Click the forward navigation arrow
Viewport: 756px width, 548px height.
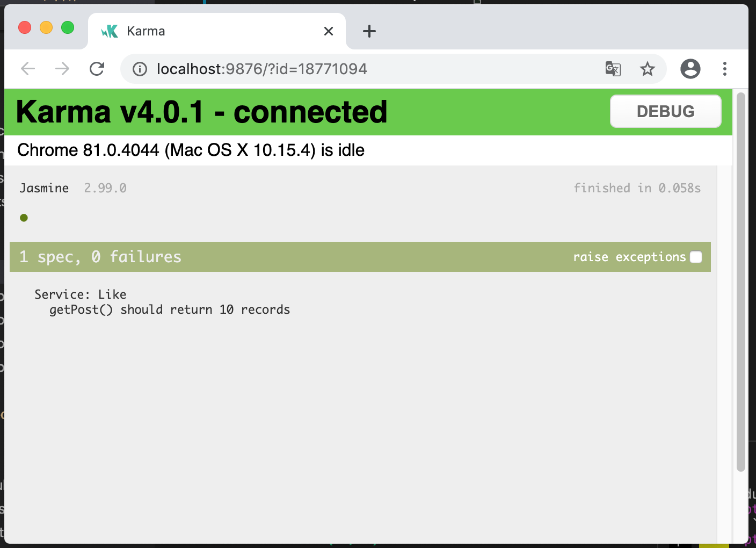tap(62, 69)
